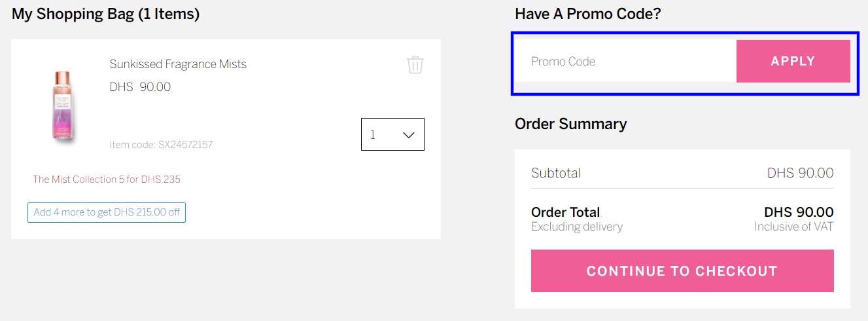The width and height of the screenshot is (868, 321).
Task: Open the Sunkissed Fragrance Mists product title
Action: click(x=178, y=64)
